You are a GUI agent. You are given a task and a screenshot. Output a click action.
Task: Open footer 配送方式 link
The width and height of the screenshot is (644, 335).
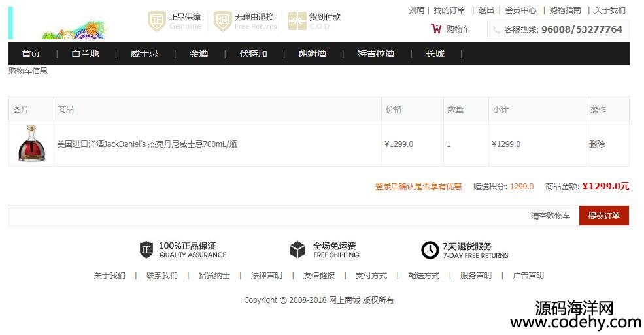[x=424, y=275]
